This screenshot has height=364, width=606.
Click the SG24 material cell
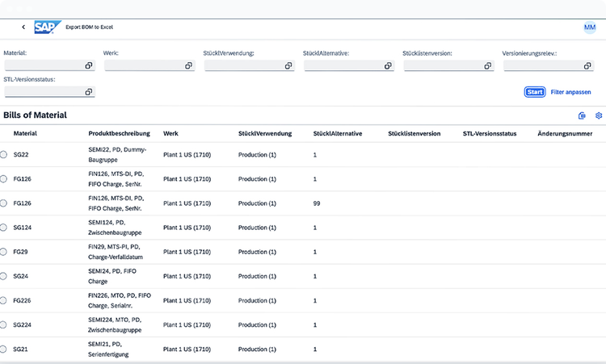[21, 276]
